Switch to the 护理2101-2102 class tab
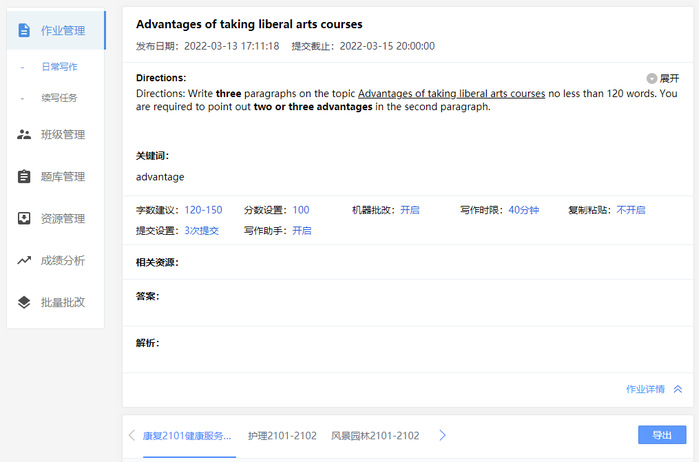The image size is (699, 462). (x=282, y=436)
